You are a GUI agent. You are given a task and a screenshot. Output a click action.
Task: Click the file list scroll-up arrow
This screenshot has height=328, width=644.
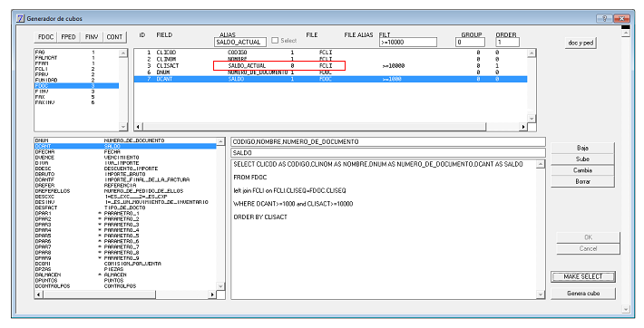[122, 53]
